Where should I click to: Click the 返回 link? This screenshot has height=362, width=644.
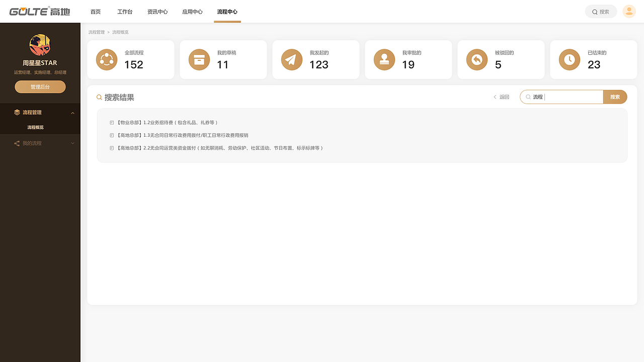504,97
